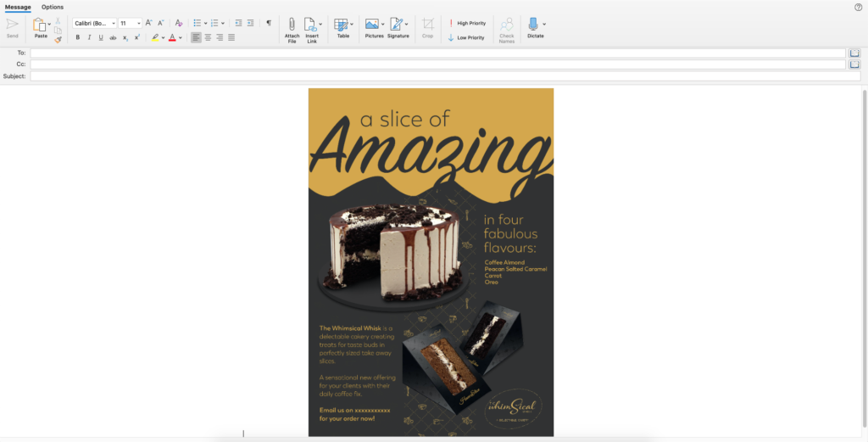Click the Attach File paperclip icon
The height and width of the screenshot is (442, 868).
coord(292,25)
